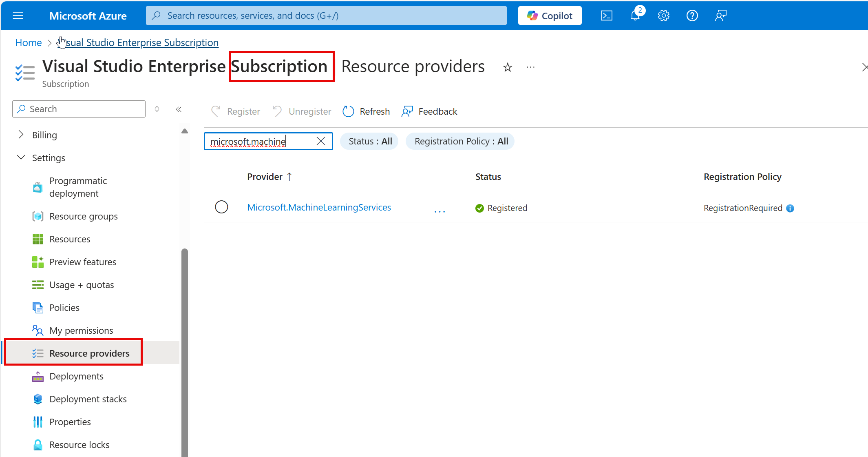Refresh the provider list
This screenshot has width=868, height=457.
point(366,111)
